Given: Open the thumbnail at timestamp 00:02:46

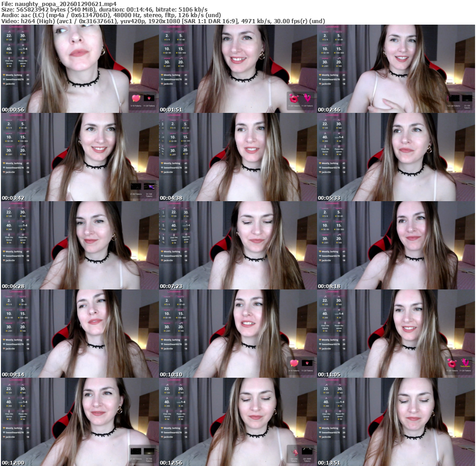Looking at the screenshot, I should pos(396,69).
